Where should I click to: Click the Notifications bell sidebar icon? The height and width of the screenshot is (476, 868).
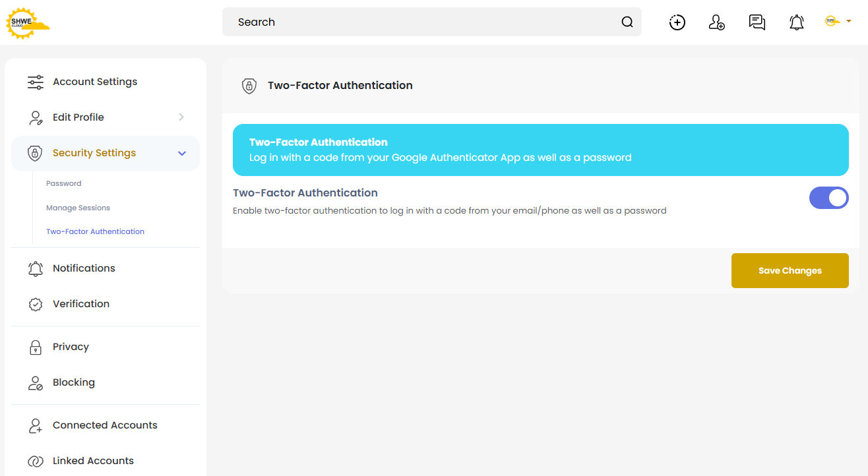(36, 268)
